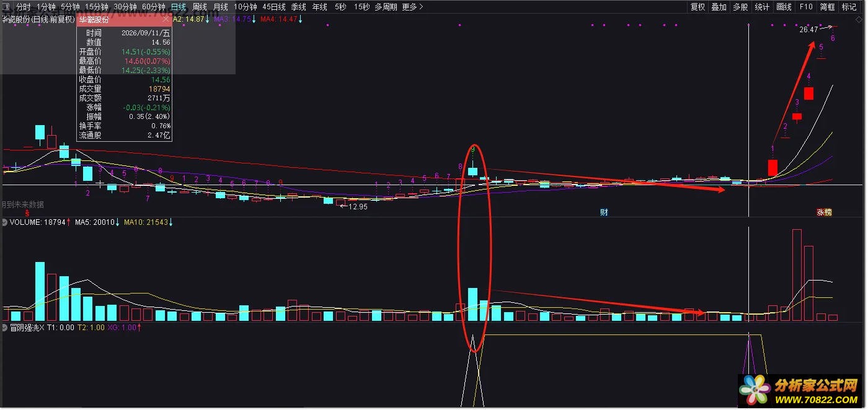Click the red S marker at chart bottom-left
This screenshot has width=868, height=410.
tap(27, 212)
